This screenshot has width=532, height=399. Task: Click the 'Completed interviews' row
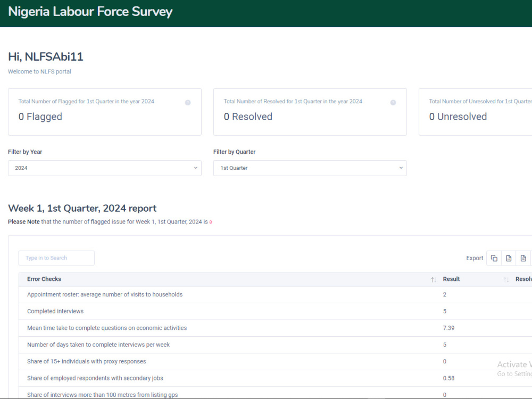pyautogui.click(x=275, y=311)
